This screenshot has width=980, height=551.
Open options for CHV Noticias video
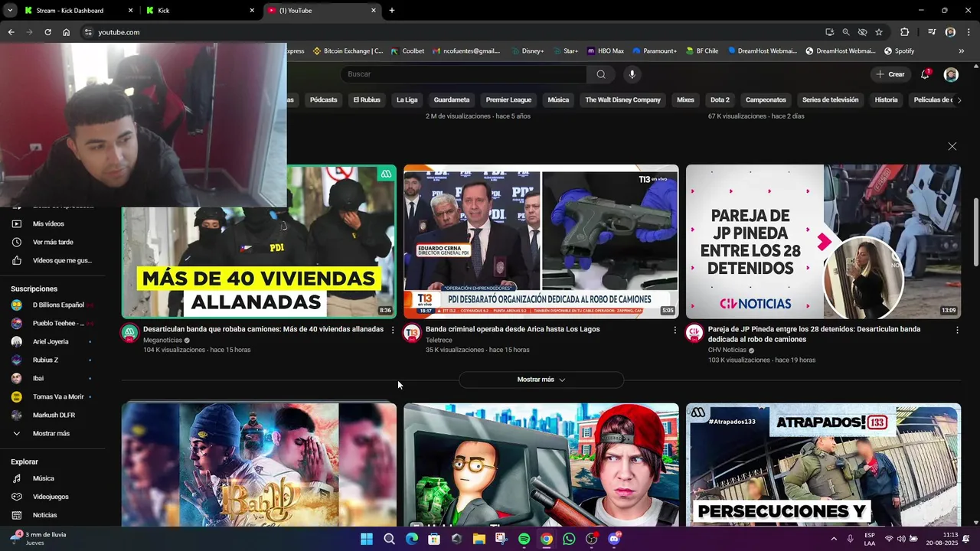pyautogui.click(x=956, y=330)
